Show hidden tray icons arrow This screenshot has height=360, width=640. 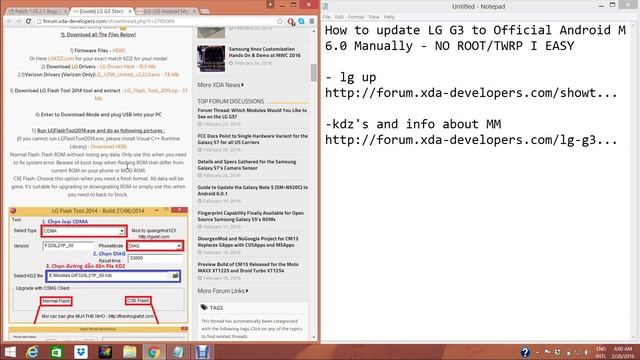[537, 352]
